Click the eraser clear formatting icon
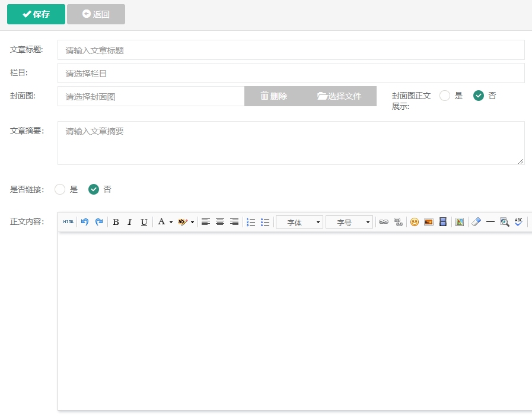 tap(476, 222)
